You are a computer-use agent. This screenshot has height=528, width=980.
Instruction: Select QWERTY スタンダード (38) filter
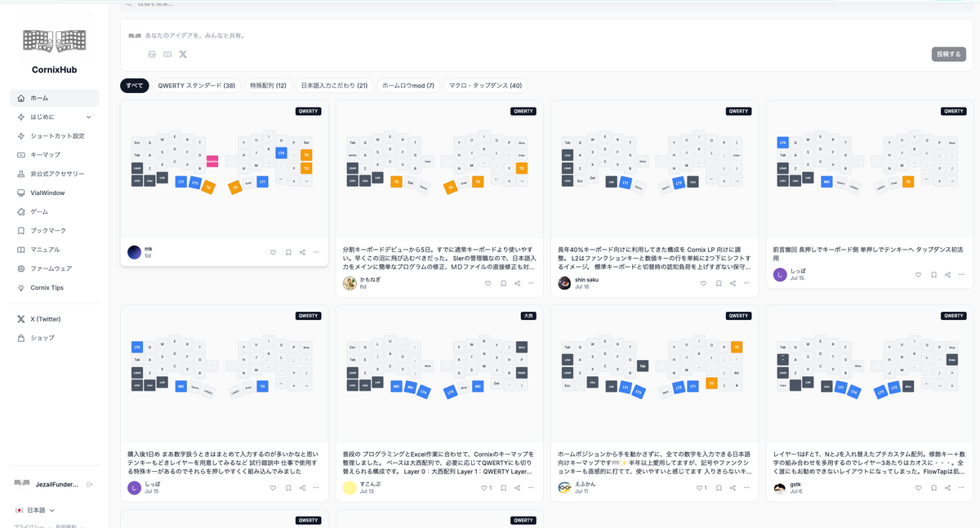click(197, 86)
